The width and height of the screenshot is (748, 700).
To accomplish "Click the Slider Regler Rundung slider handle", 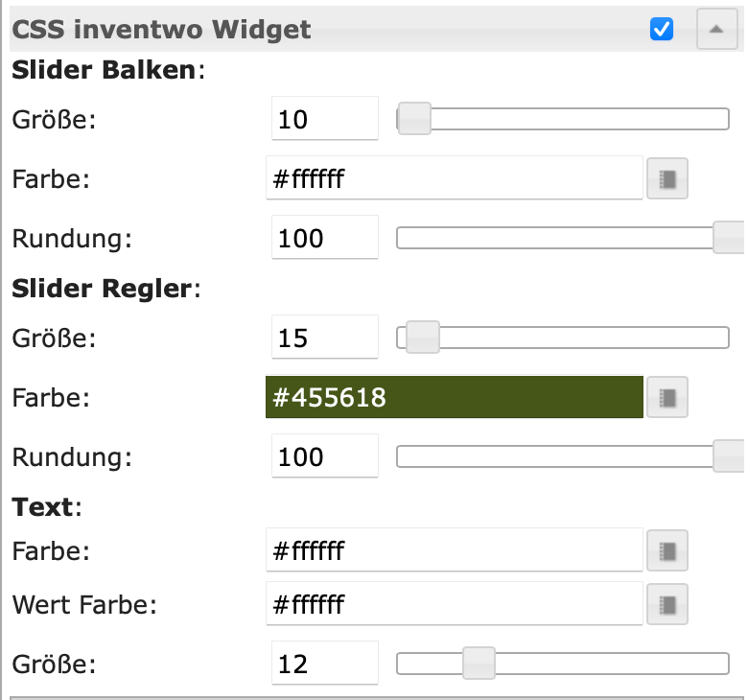I will click(x=730, y=456).
